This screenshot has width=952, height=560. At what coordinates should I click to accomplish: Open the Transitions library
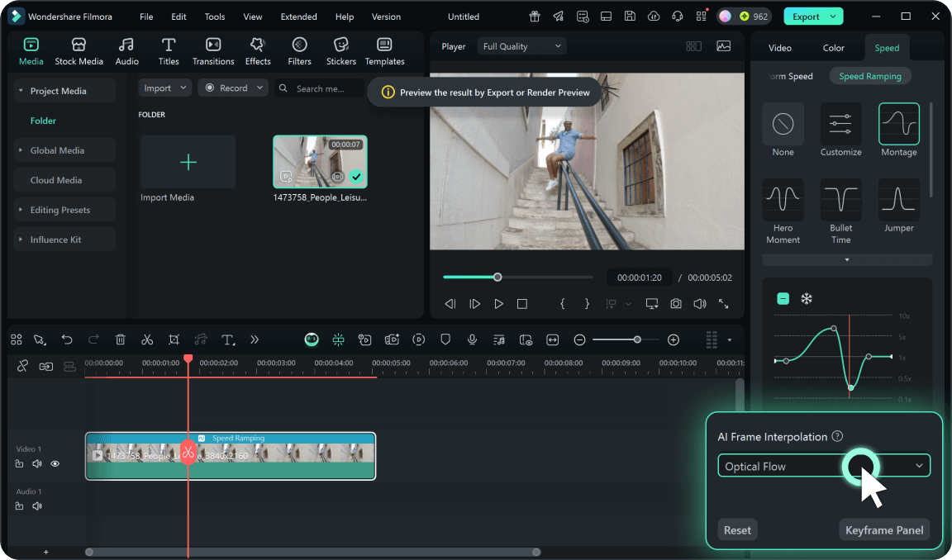tap(213, 51)
